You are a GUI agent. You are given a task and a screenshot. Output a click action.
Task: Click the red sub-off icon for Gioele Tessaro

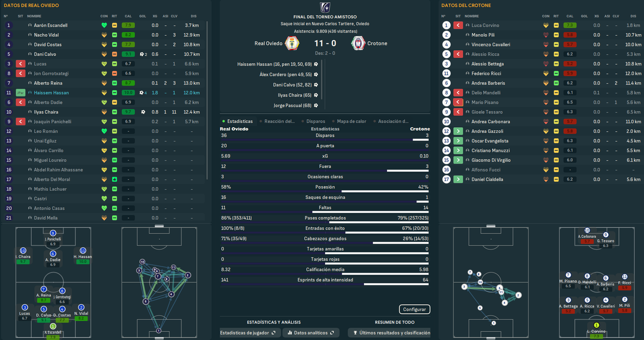458,112
